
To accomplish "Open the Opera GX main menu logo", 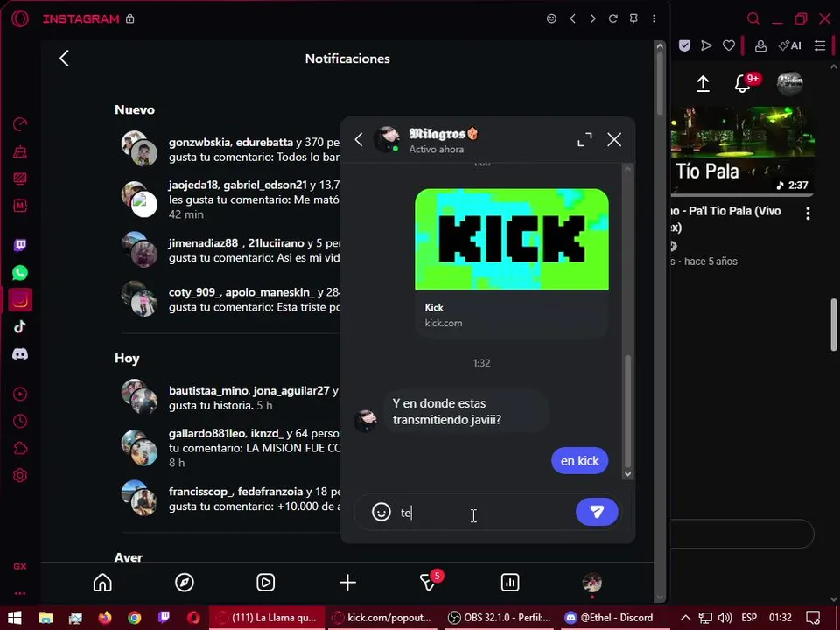I will (x=20, y=18).
